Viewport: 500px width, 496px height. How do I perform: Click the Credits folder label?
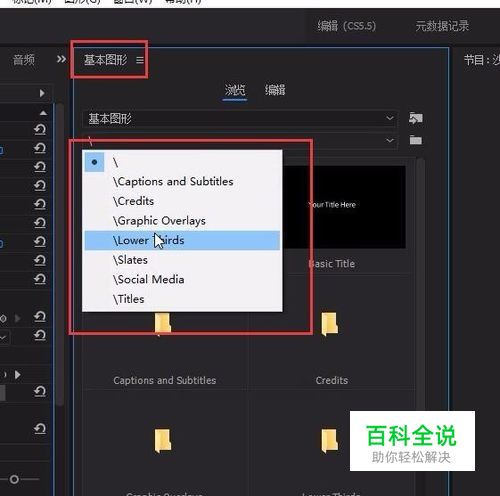(332, 380)
